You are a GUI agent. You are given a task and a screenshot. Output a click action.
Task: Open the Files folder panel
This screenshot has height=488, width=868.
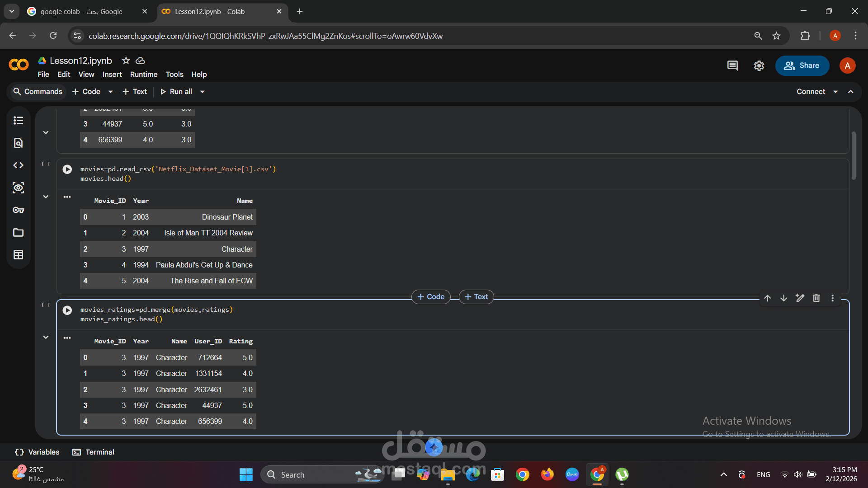pyautogui.click(x=18, y=233)
